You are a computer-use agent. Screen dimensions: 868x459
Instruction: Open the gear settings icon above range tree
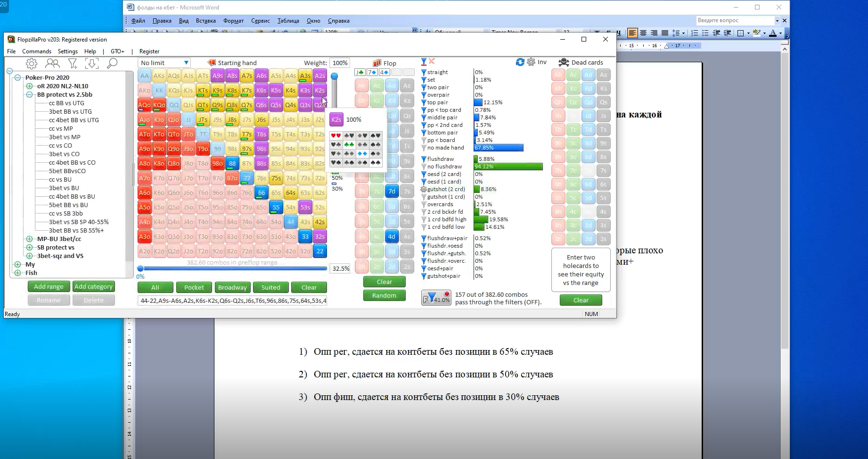coord(32,63)
